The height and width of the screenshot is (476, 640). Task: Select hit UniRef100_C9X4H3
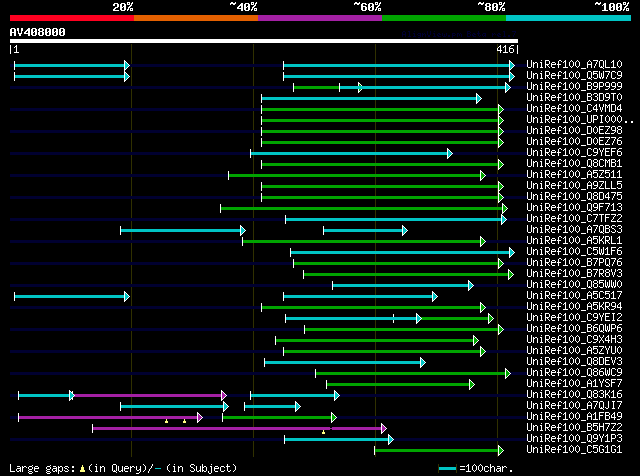coord(574,340)
